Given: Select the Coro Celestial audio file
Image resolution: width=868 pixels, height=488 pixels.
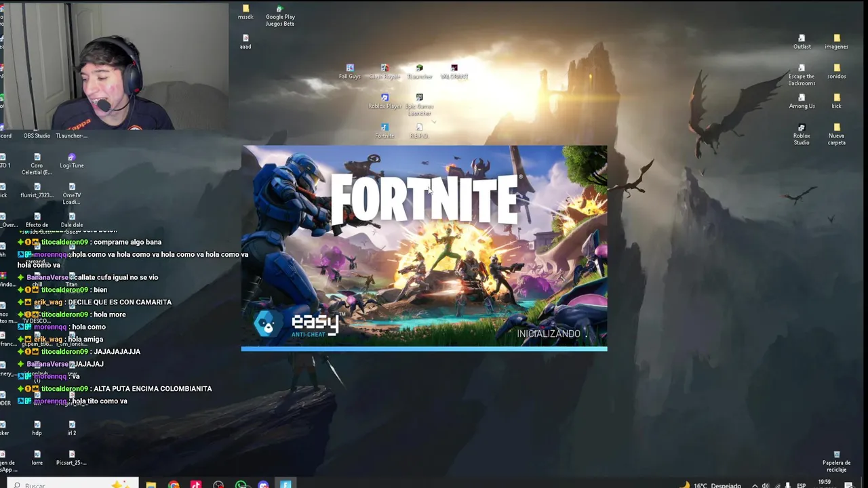Looking at the screenshot, I should (37, 164).
